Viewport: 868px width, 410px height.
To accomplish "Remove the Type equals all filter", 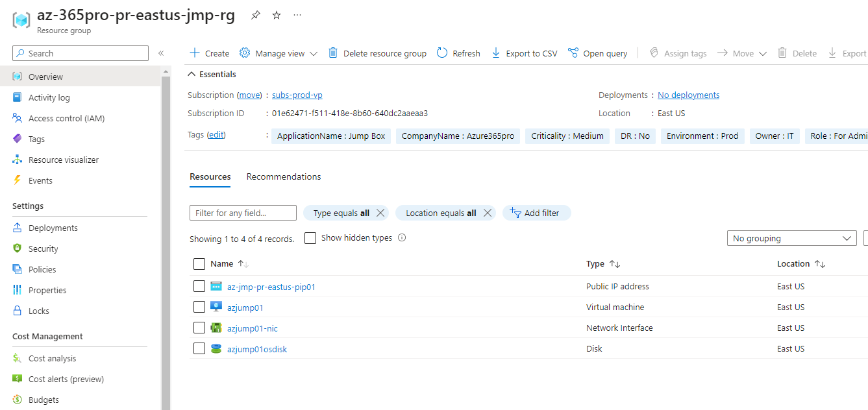I will tap(381, 213).
